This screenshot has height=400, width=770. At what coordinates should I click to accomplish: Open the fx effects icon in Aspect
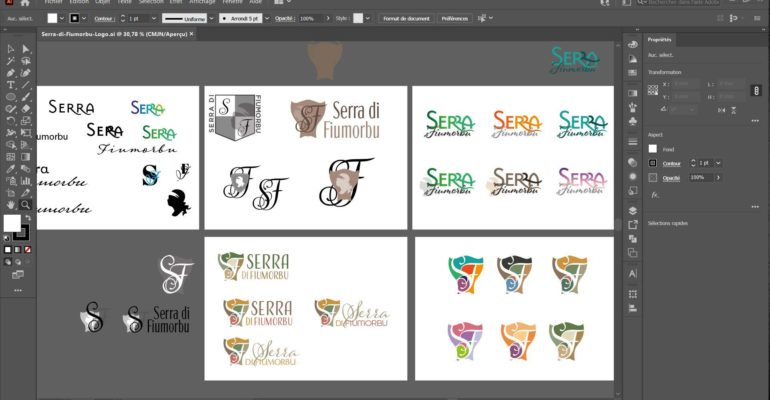click(655, 194)
